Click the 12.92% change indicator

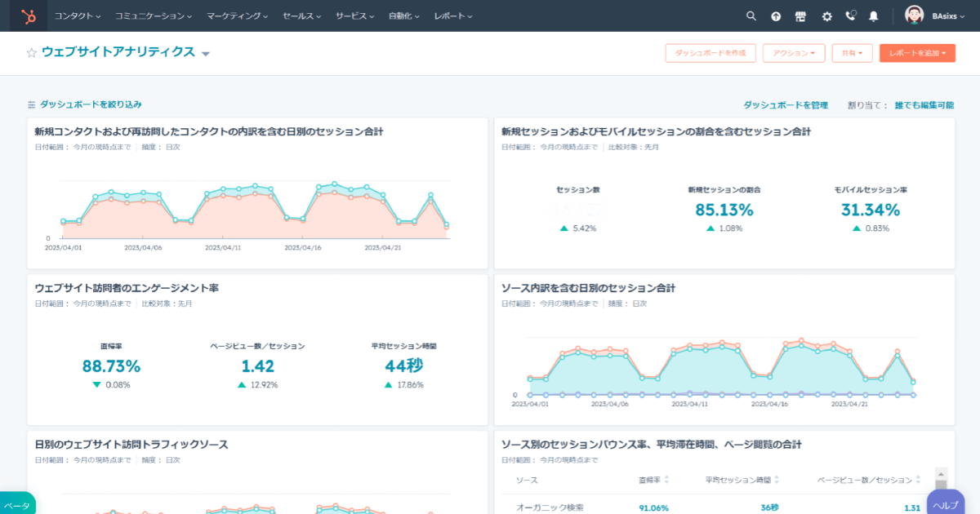(x=258, y=385)
